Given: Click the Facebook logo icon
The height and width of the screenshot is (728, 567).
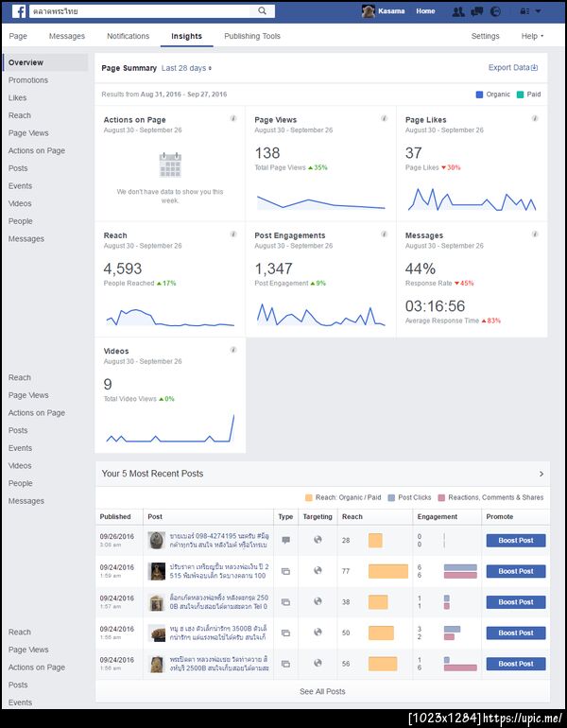Looking at the screenshot, I should (x=19, y=11).
